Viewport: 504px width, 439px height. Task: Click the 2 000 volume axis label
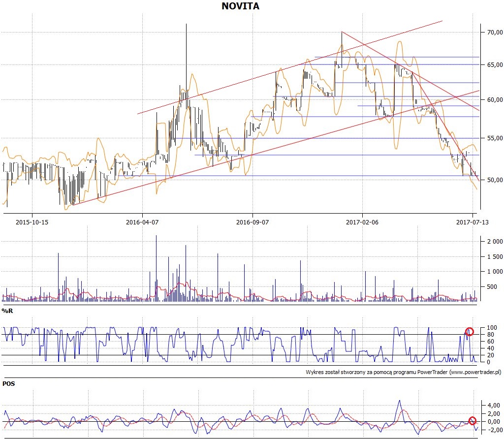[x=495, y=241]
